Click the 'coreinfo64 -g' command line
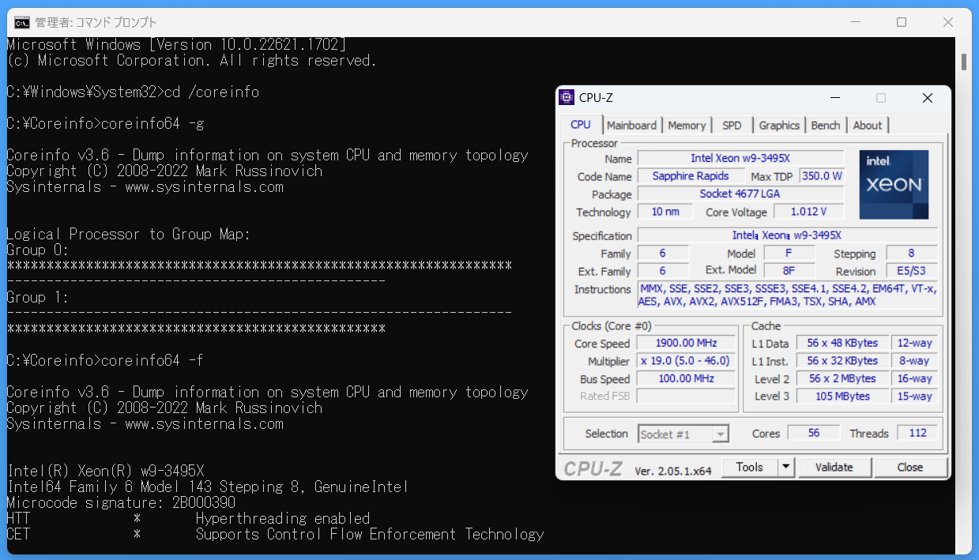 coord(106,124)
